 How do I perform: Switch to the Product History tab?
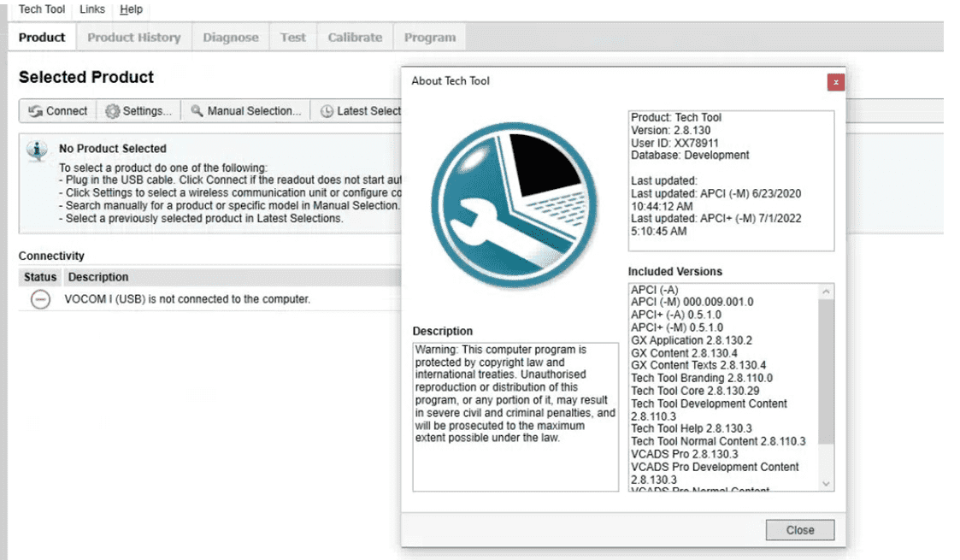[134, 38]
